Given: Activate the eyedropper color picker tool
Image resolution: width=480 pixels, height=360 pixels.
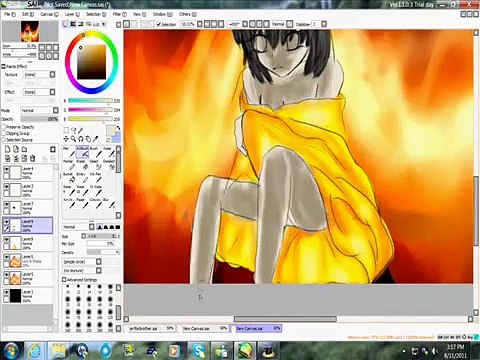Looking at the screenshot, I should coord(96,139).
